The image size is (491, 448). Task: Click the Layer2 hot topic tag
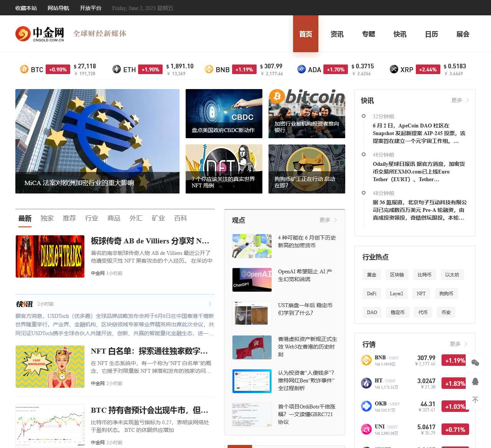[397, 294]
